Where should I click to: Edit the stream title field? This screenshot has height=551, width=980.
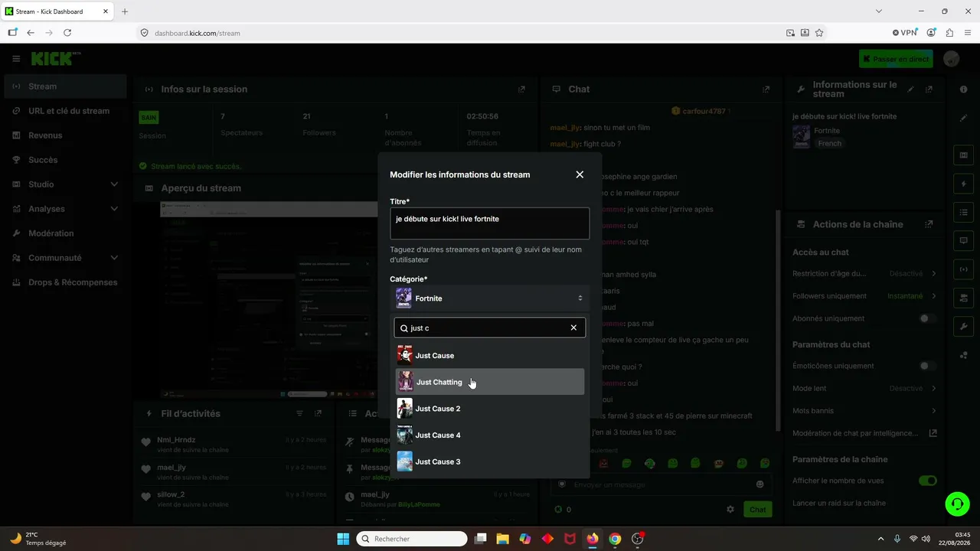point(490,223)
